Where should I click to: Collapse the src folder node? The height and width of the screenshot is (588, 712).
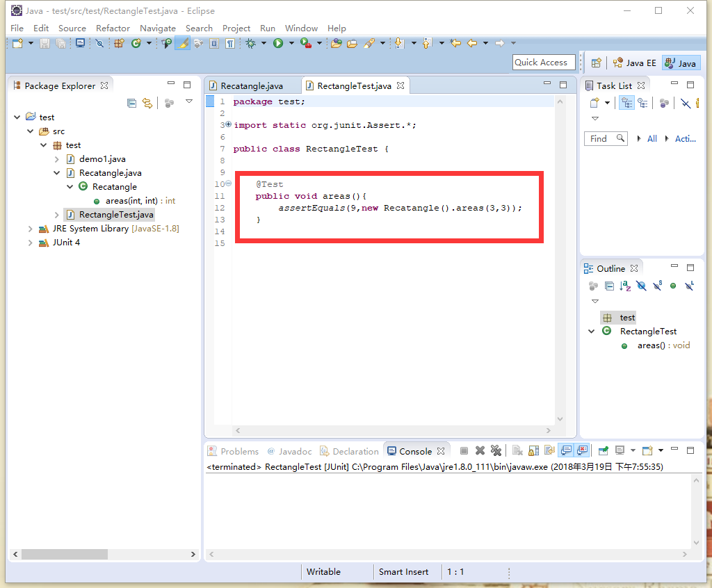pyautogui.click(x=30, y=131)
